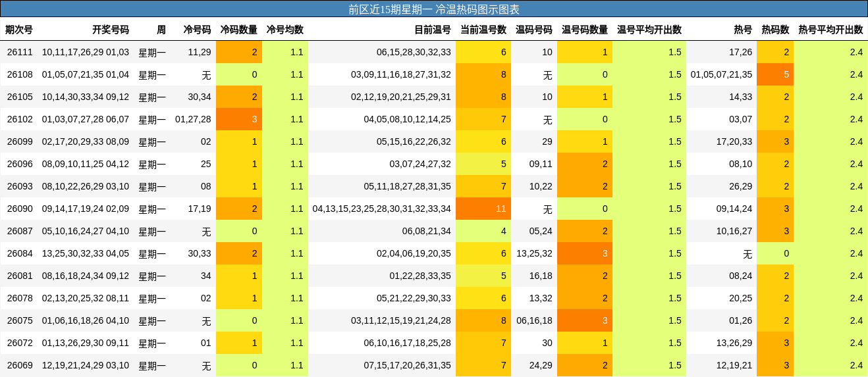The height and width of the screenshot is (377, 868).
Task: Select the 温号平均开出数 column header
Action: tap(649, 30)
